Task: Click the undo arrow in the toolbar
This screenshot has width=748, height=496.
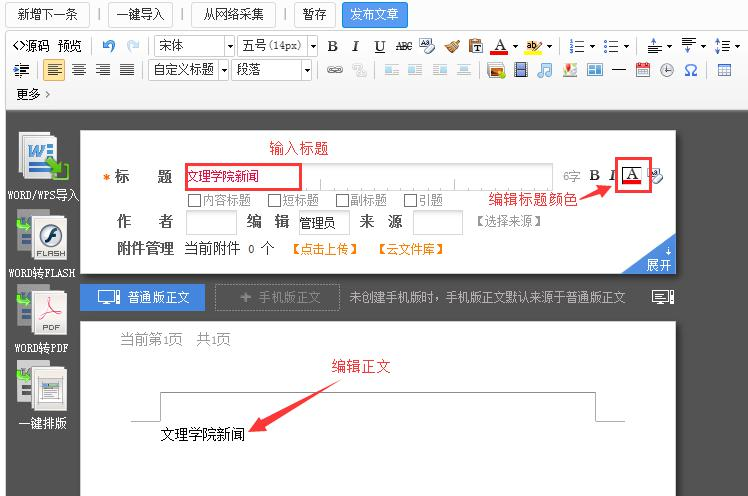Action: click(x=109, y=46)
